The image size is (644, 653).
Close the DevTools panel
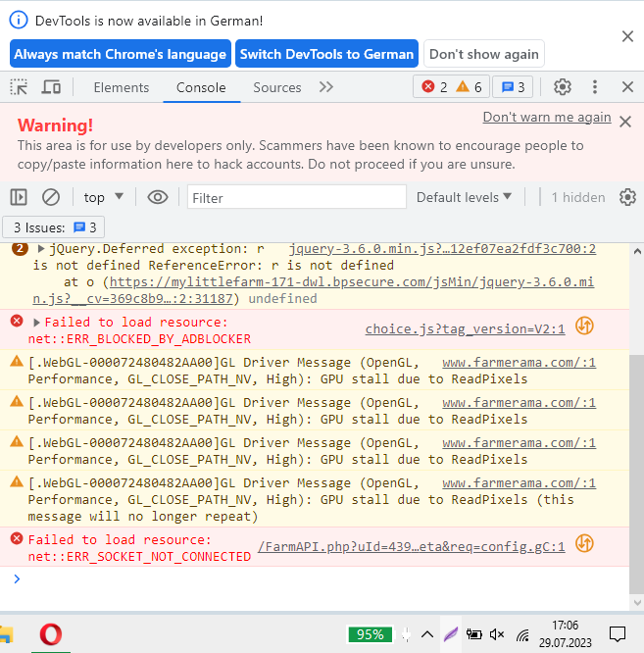click(627, 87)
